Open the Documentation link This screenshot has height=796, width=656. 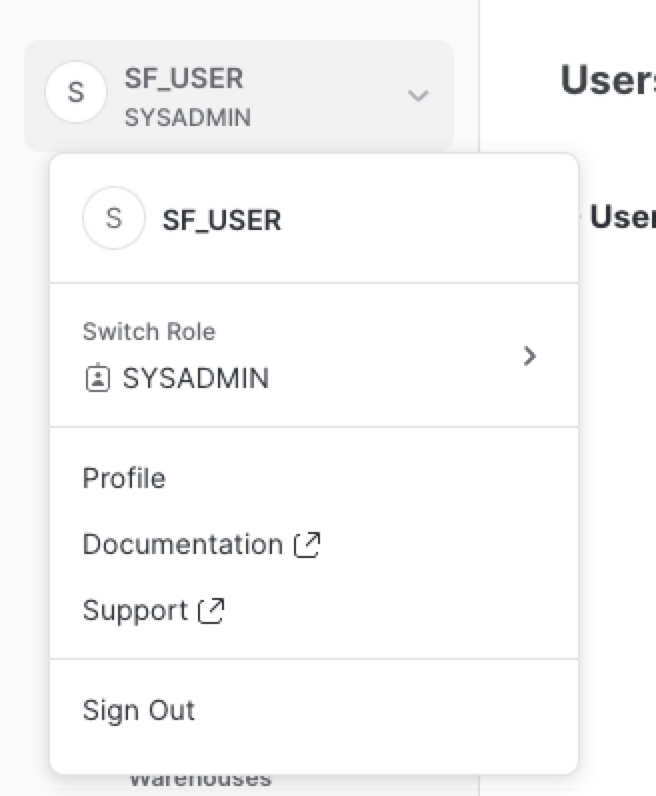click(182, 545)
